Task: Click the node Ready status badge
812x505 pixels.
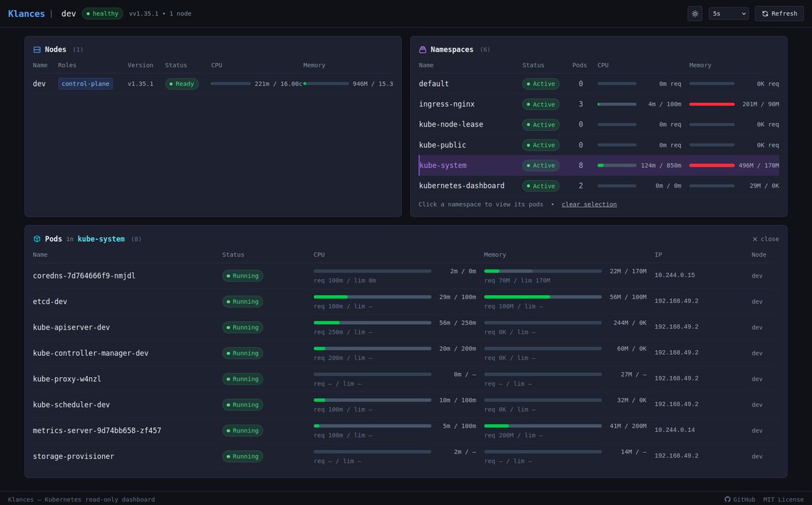Action: point(182,84)
